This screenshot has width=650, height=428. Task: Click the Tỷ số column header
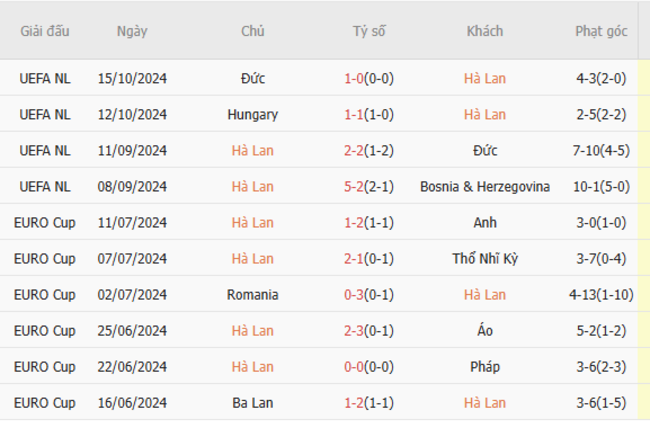369,32
